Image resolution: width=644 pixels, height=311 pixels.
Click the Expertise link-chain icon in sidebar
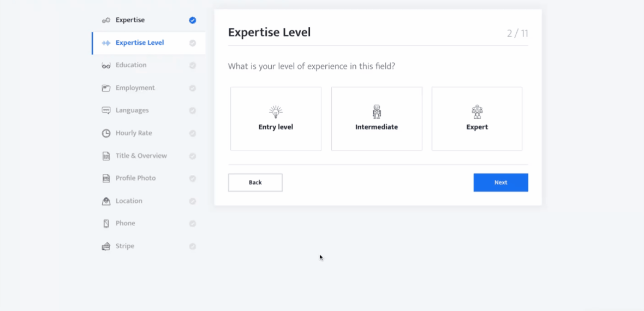(106, 20)
